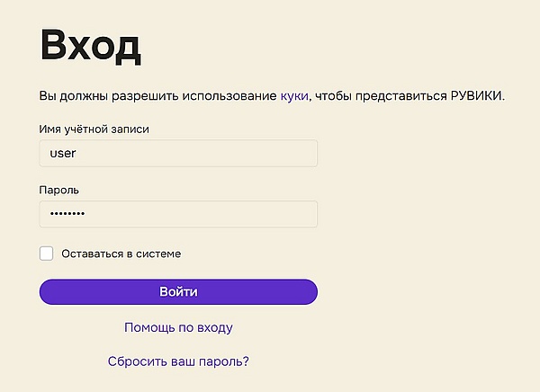Click the "Вход" page heading
540x392 pixels.
pyautogui.click(x=90, y=47)
